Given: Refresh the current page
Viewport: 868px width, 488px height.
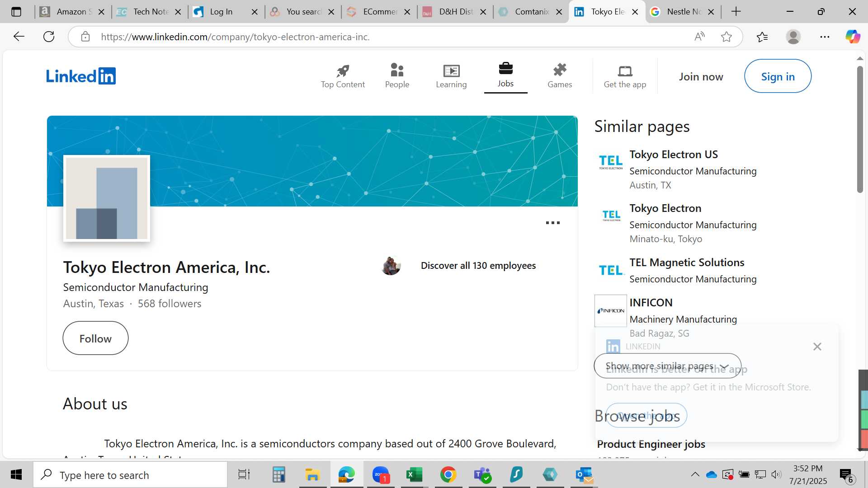Looking at the screenshot, I should click(x=49, y=37).
